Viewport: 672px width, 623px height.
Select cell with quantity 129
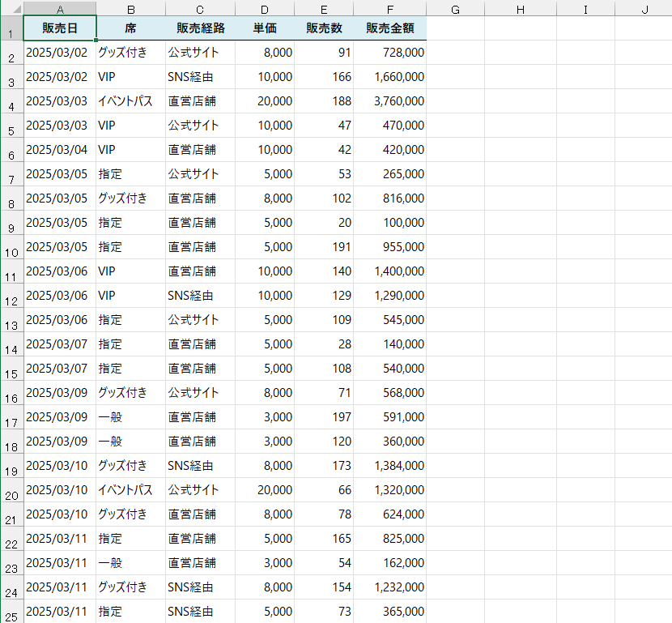tap(324, 296)
